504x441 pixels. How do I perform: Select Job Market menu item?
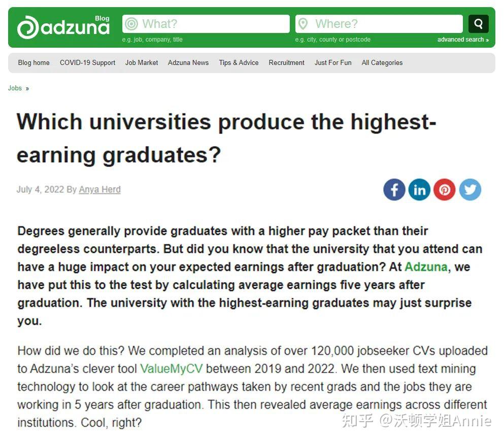pos(142,63)
